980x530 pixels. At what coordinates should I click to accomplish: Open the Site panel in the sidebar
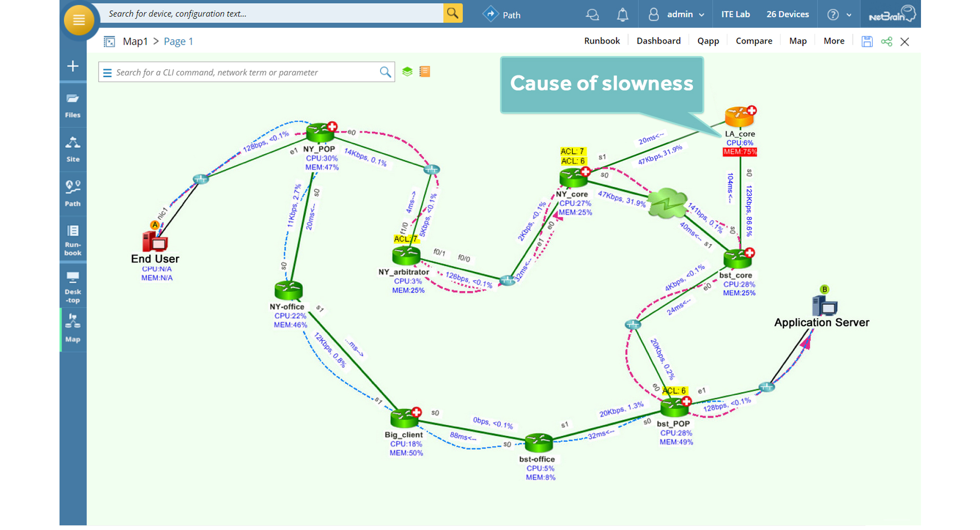tap(73, 149)
